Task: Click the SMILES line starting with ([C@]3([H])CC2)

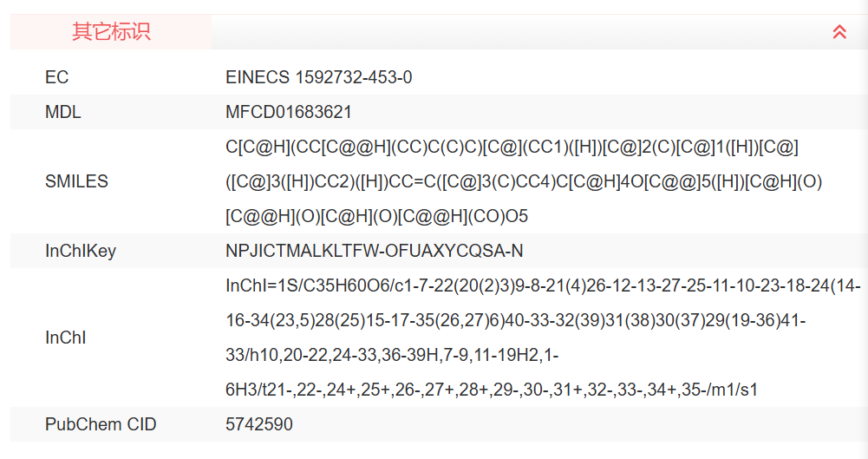Action: point(524,181)
